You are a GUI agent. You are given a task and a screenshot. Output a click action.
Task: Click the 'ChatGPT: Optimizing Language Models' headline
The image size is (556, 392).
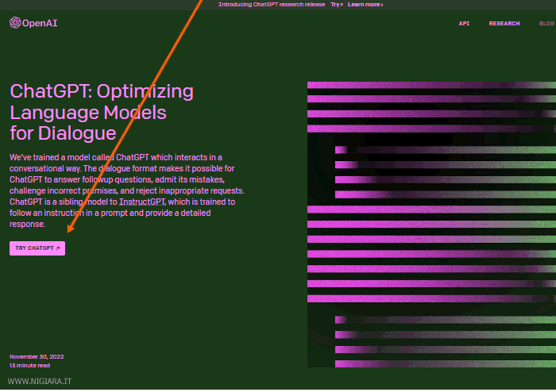(102, 112)
